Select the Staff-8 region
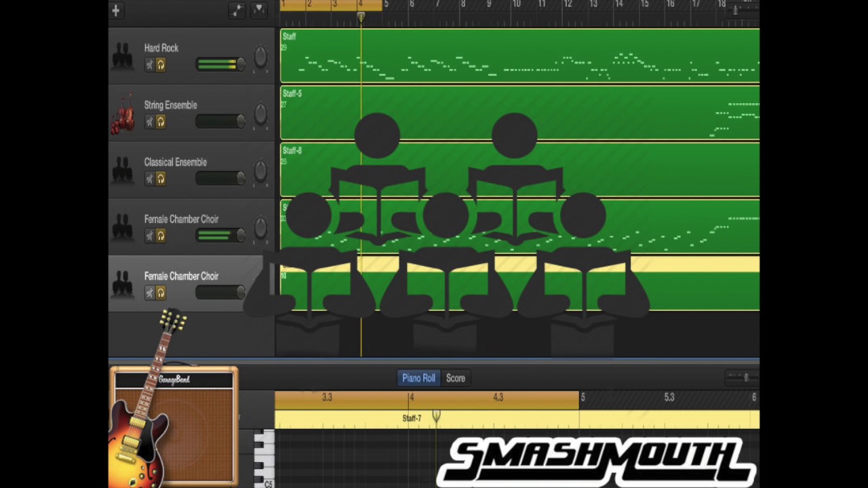The image size is (868, 488). [x=520, y=169]
